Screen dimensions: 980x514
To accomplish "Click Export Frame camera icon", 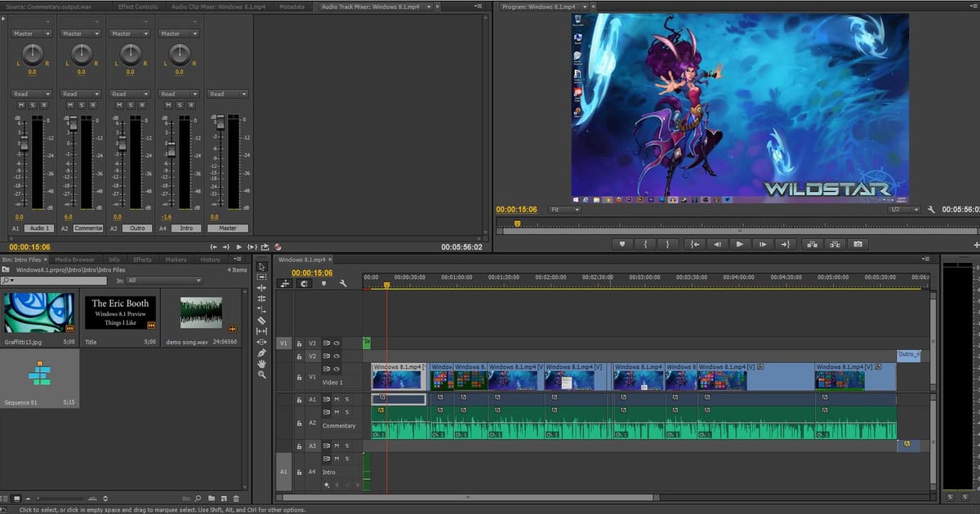I will 857,244.
